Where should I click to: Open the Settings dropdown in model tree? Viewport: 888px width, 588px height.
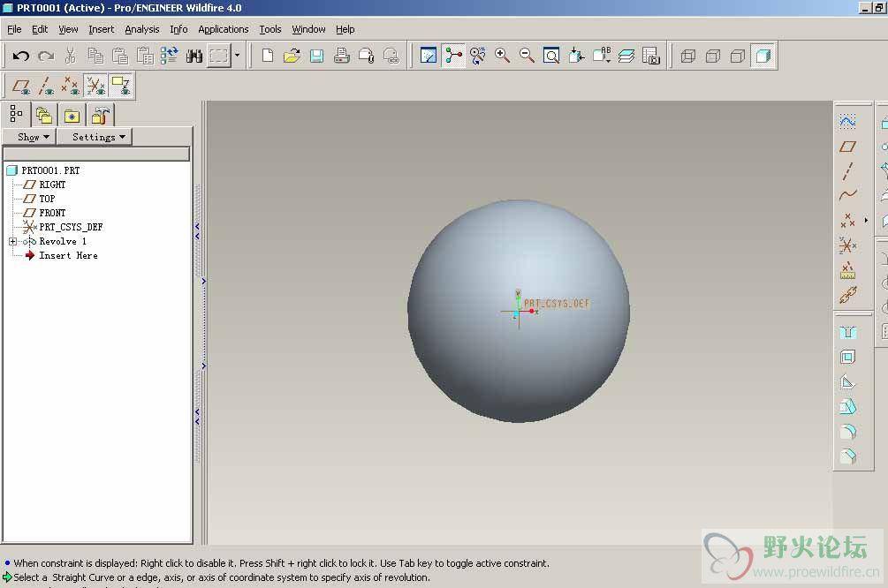(95, 137)
